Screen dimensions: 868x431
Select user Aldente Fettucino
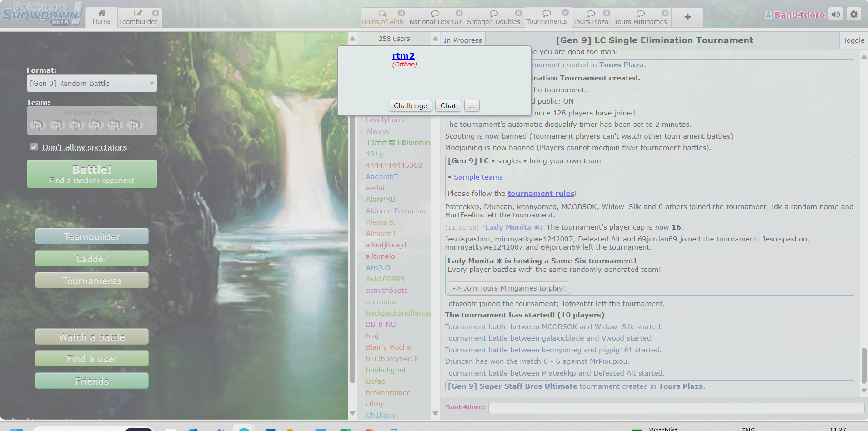tap(396, 210)
